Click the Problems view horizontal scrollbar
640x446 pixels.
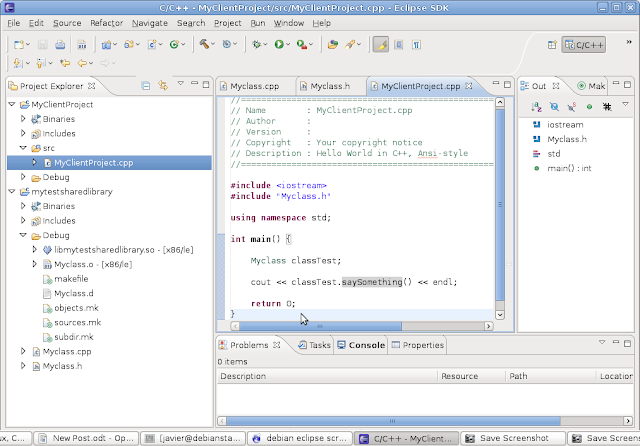coord(393,421)
